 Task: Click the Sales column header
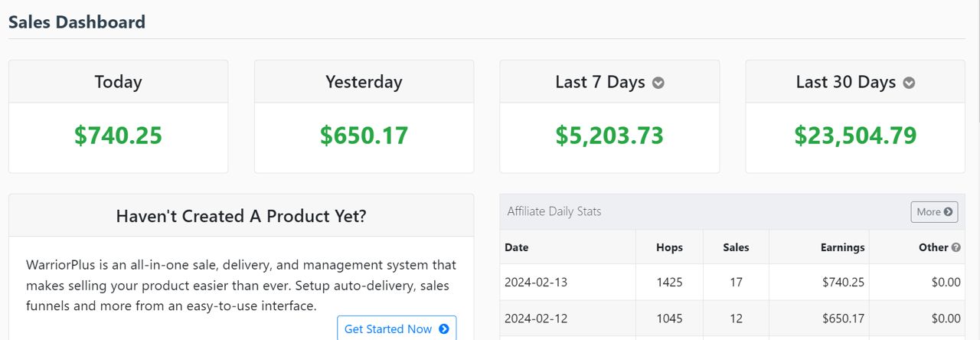tap(736, 247)
